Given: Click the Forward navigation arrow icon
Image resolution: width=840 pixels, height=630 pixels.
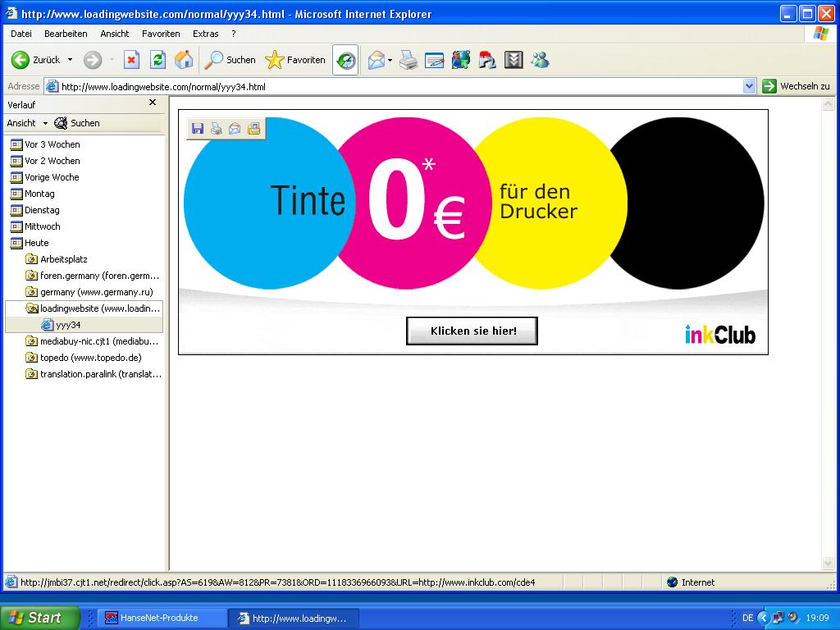Looking at the screenshot, I should [92, 59].
